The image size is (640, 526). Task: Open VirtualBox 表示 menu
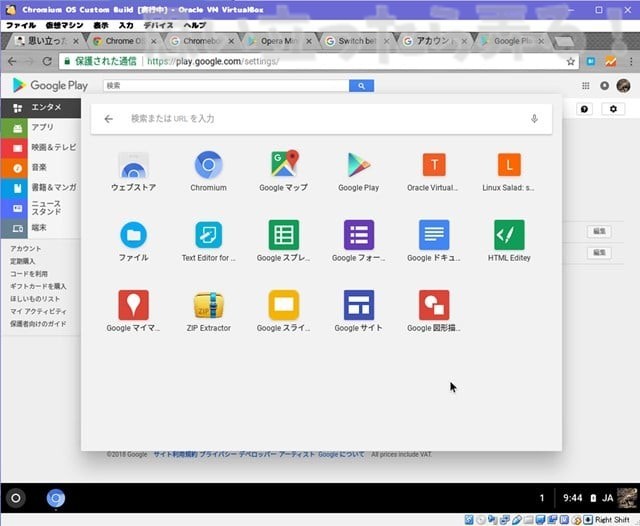[x=101, y=25]
